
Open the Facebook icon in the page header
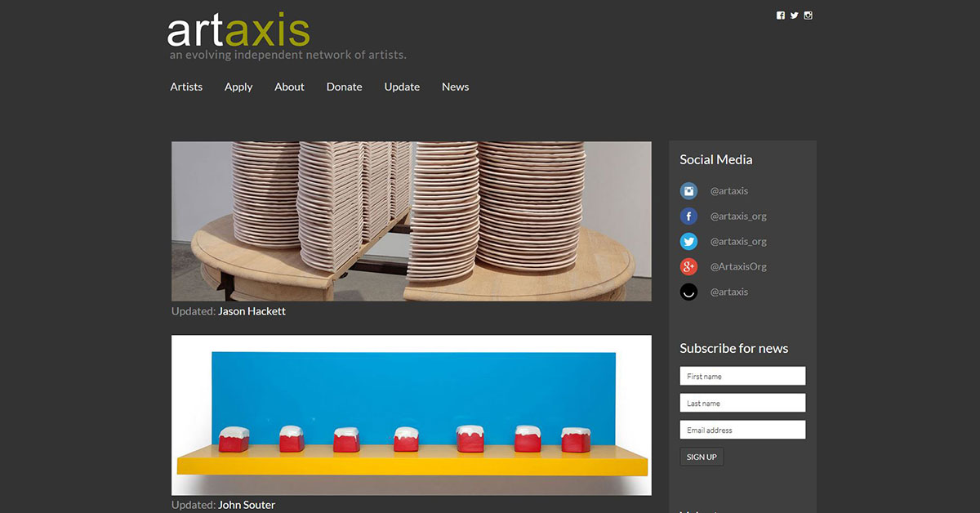[781, 15]
